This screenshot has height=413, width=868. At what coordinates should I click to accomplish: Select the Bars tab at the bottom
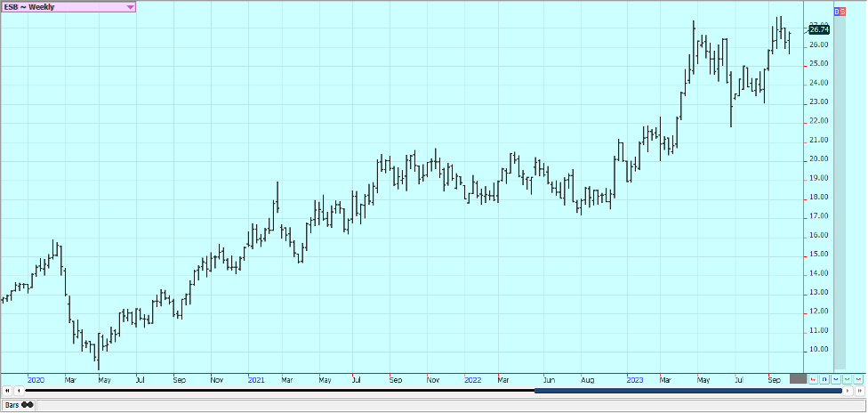19,405
